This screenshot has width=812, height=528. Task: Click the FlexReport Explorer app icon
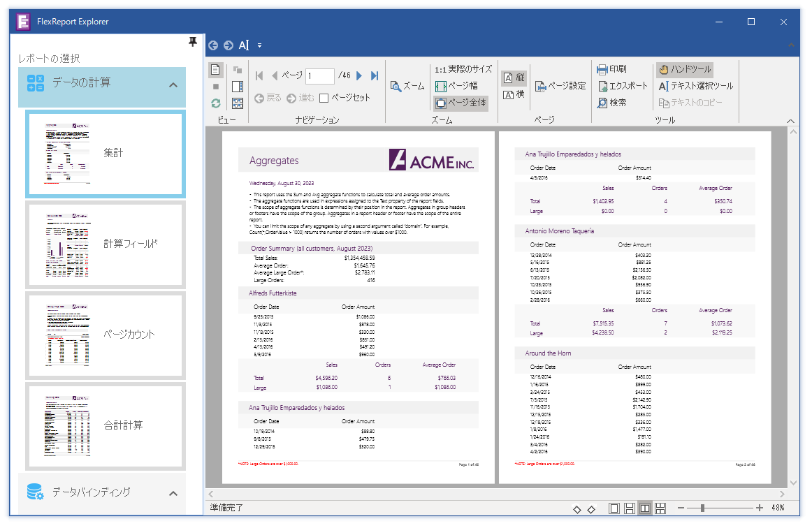point(23,22)
